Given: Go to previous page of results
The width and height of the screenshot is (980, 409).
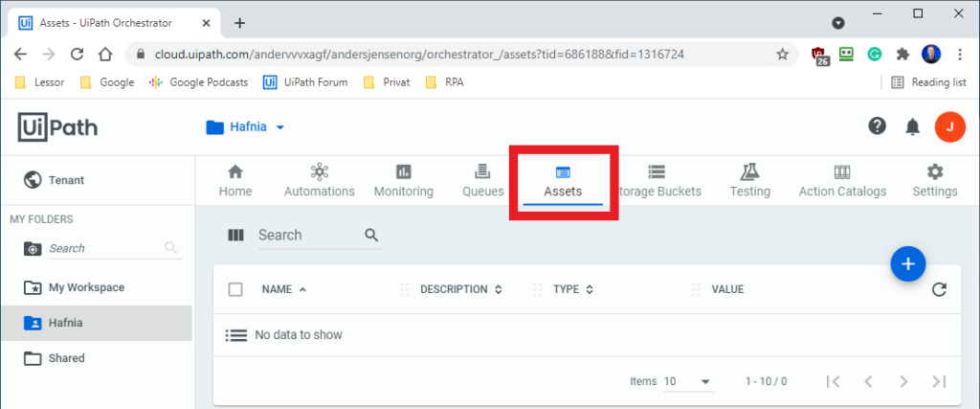Looking at the screenshot, I should (x=867, y=381).
